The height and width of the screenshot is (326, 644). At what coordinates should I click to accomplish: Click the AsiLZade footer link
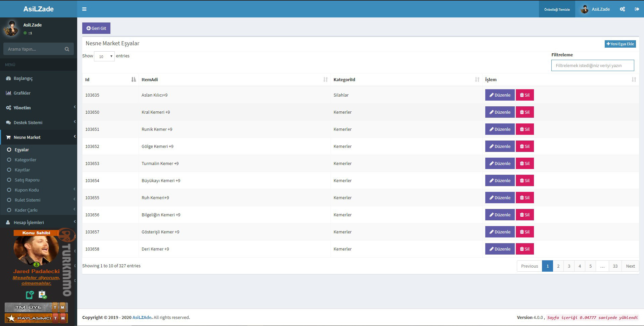[x=142, y=317]
